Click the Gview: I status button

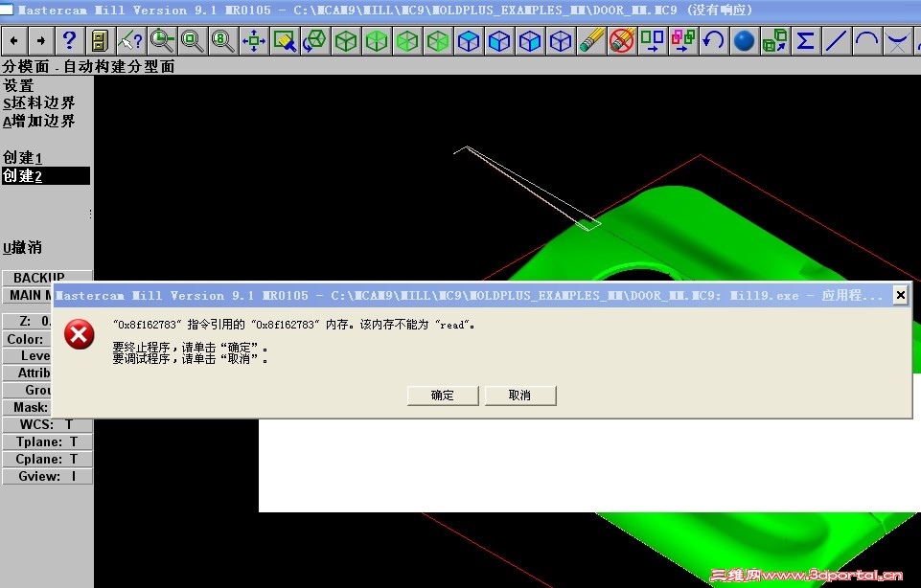coord(47,476)
